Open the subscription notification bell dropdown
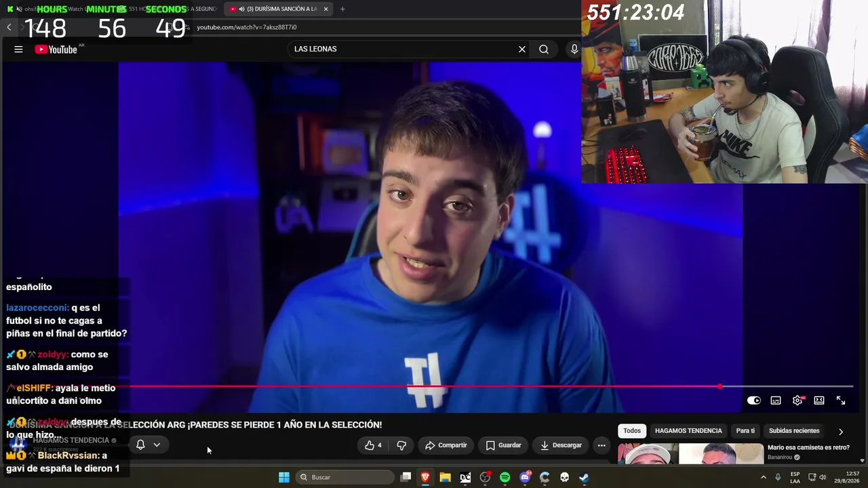This screenshot has height=488, width=868. pos(148,445)
